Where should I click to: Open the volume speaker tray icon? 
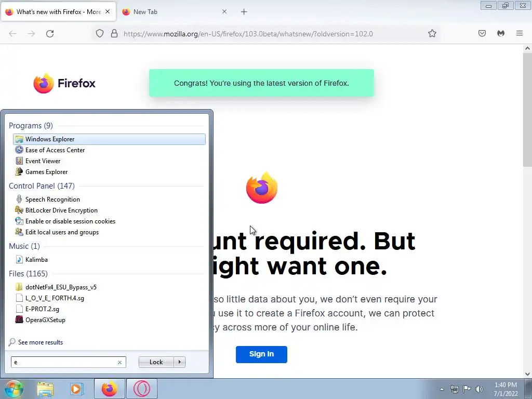[x=479, y=389]
